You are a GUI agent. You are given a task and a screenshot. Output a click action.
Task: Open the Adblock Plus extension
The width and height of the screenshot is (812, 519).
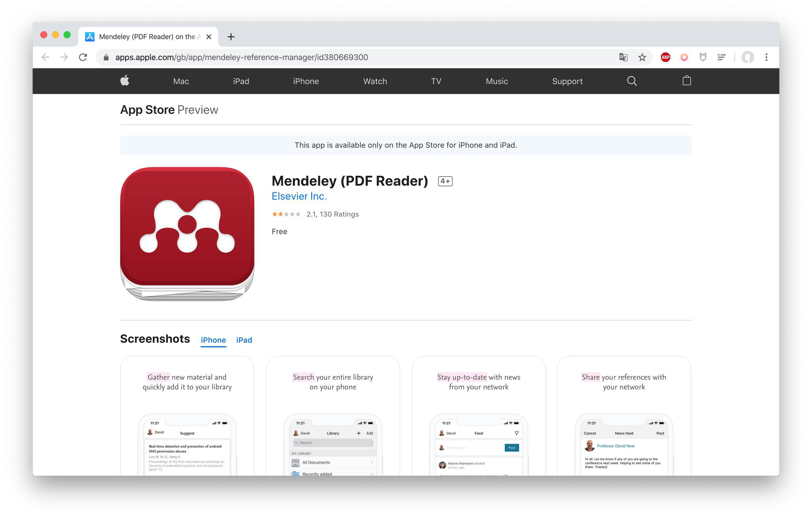[x=665, y=57]
